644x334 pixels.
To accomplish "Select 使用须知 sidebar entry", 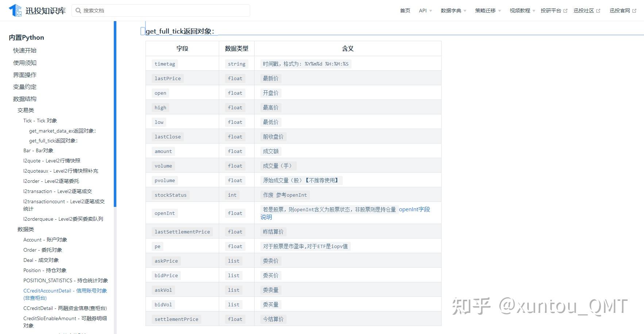I will point(24,63).
